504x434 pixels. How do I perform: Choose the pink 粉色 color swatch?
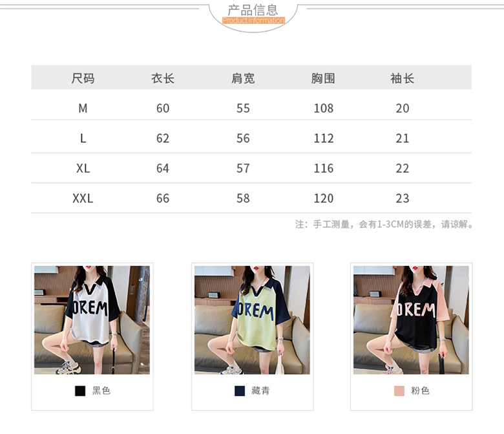(x=399, y=391)
